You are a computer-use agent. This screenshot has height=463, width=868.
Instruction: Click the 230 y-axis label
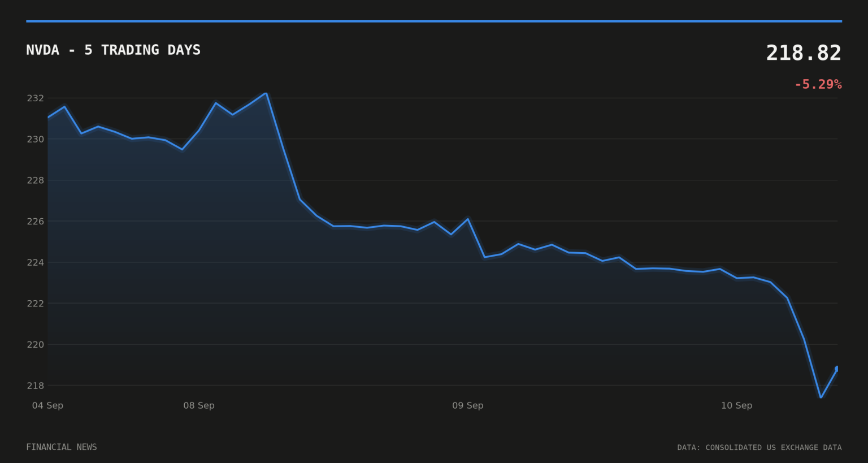(35, 139)
